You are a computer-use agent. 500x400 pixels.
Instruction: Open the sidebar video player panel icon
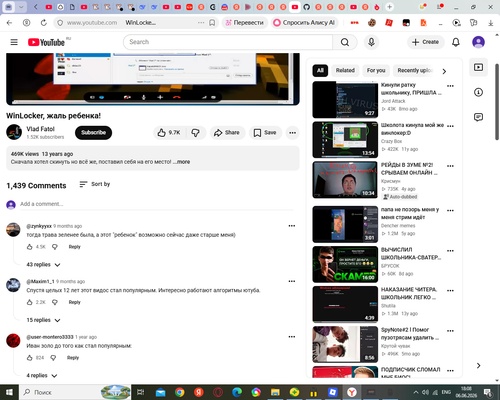click(478, 67)
